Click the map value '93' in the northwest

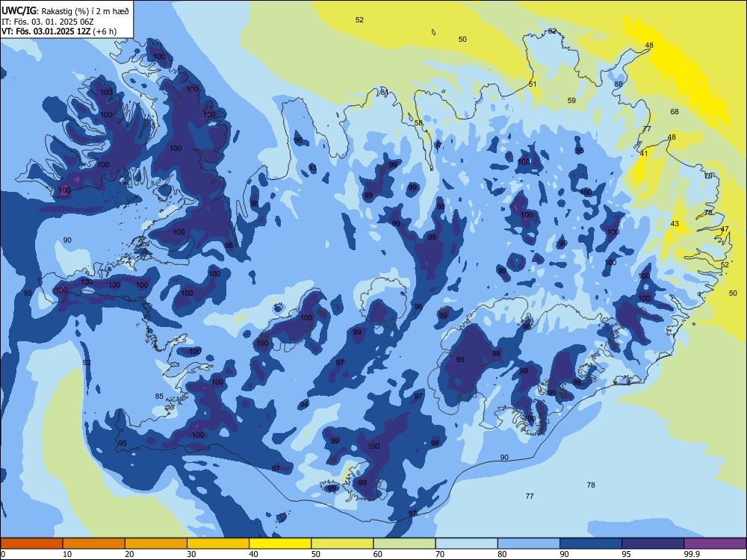pyautogui.click(x=312, y=167)
